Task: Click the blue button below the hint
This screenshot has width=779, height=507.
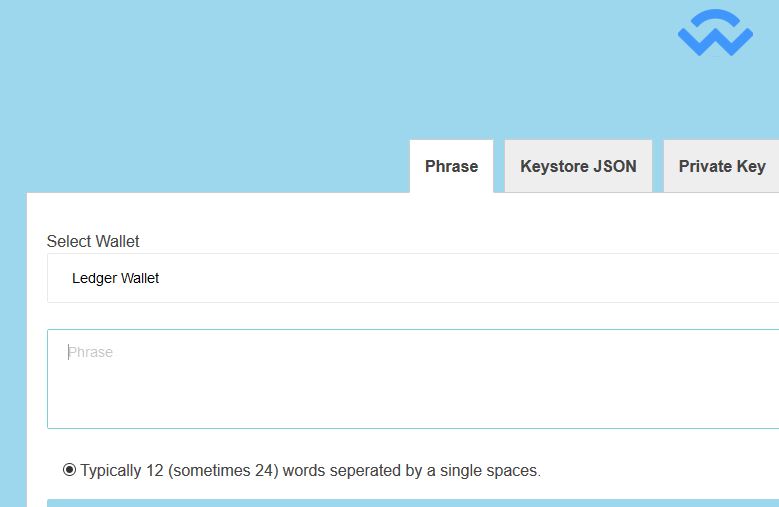Action: 413,503
